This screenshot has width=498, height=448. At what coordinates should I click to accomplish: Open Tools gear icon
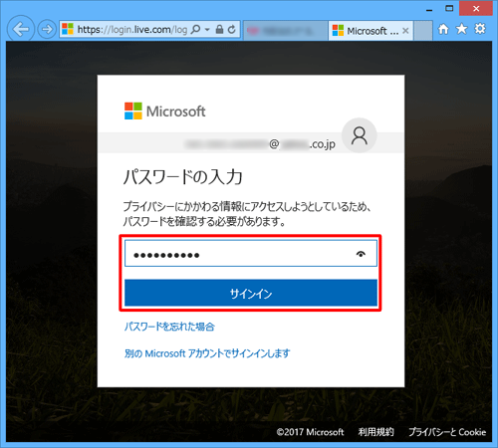(x=480, y=29)
